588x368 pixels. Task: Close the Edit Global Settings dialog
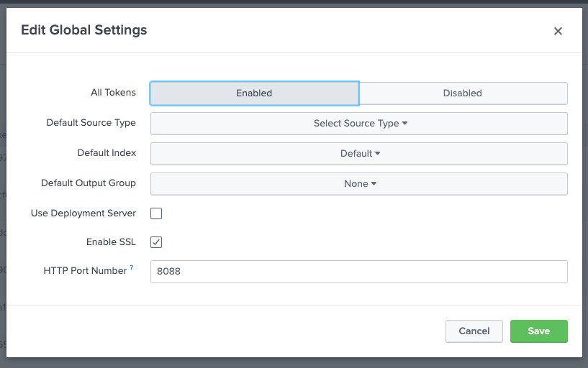tap(558, 31)
